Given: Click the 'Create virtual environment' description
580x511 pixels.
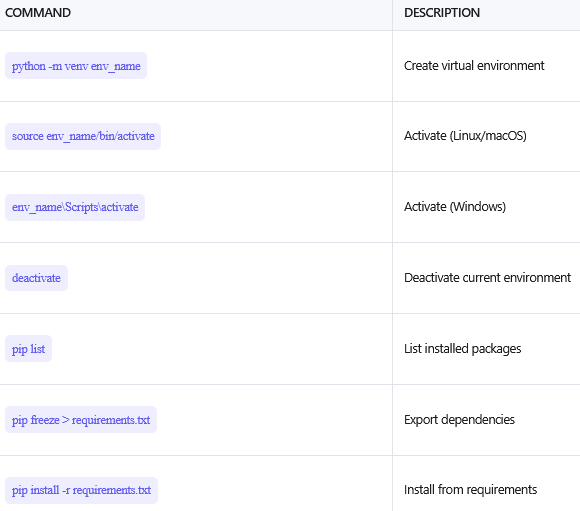Looking at the screenshot, I should click(x=474, y=65).
